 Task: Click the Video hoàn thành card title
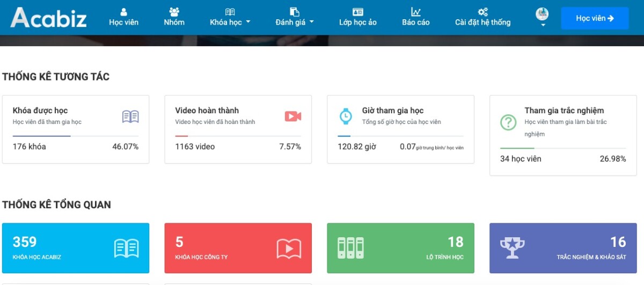click(x=207, y=111)
